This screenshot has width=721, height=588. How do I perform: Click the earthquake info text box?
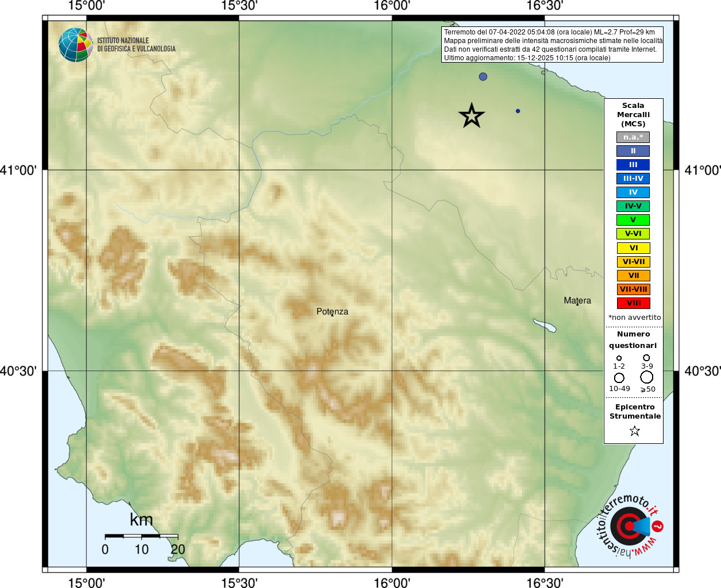[x=552, y=45]
